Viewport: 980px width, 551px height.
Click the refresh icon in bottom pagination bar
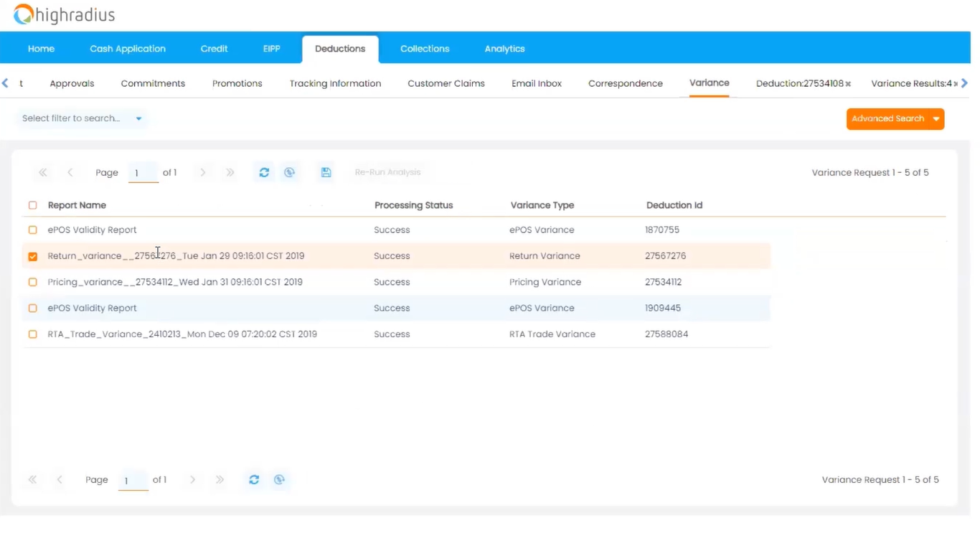[x=254, y=479]
